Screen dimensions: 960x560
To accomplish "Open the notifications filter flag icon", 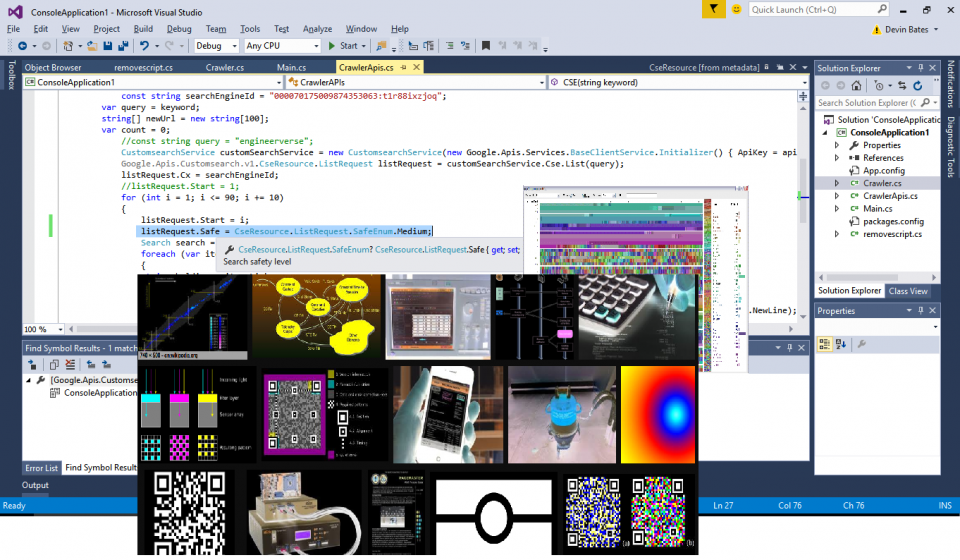I will (714, 9).
